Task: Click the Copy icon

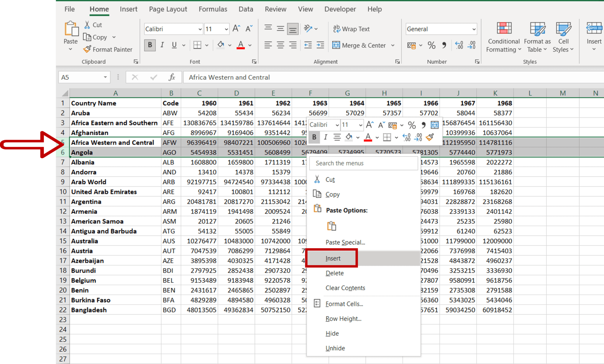Action: click(88, 37)
